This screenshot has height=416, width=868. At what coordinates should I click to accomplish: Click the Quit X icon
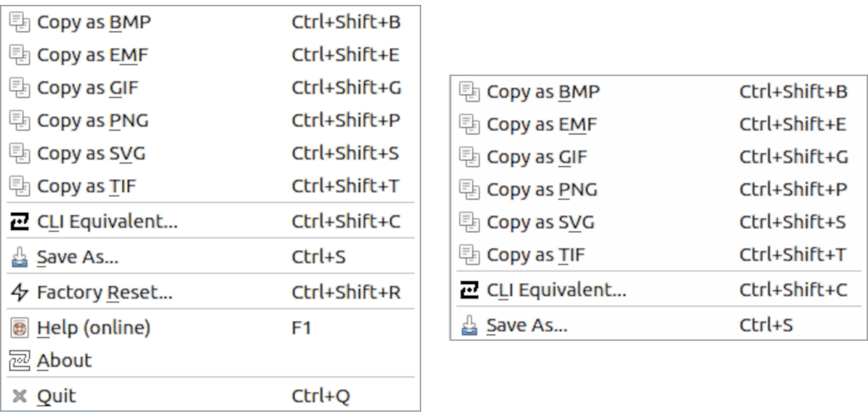20,396
